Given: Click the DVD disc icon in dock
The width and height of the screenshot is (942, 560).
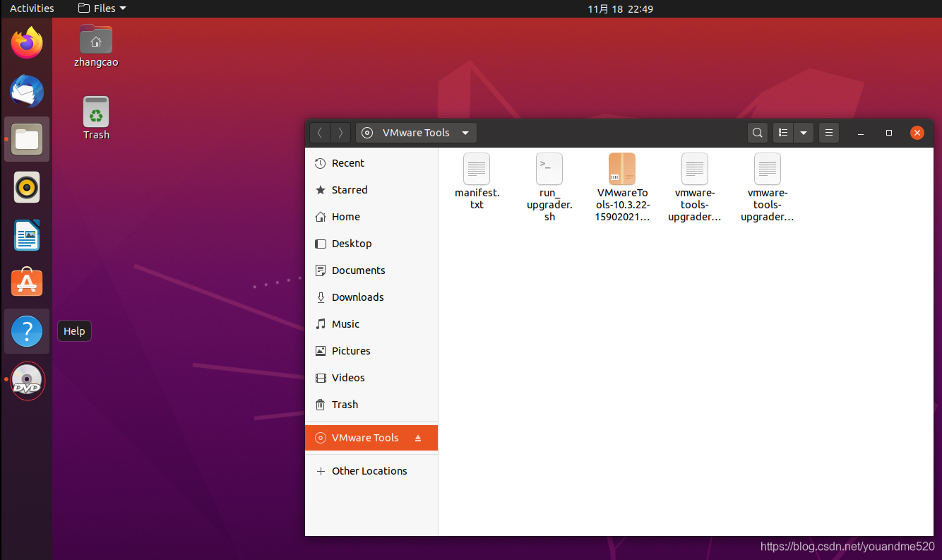Looking at the screenshot, I should tap(27, 381).
